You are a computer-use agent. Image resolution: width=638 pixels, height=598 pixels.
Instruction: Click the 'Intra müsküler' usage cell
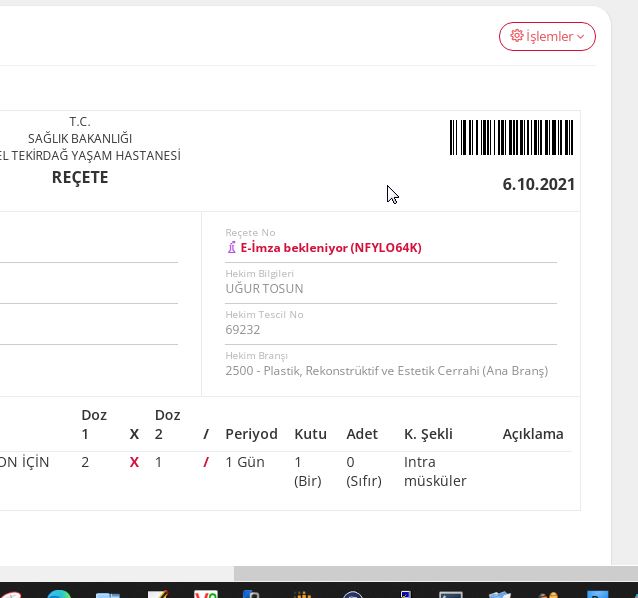tap(435, 471)
